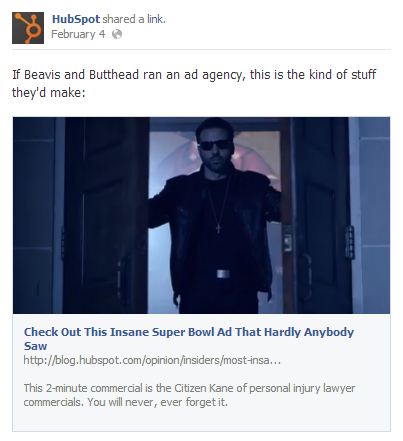Click blank space at the link card's bottom

(201, 420)
